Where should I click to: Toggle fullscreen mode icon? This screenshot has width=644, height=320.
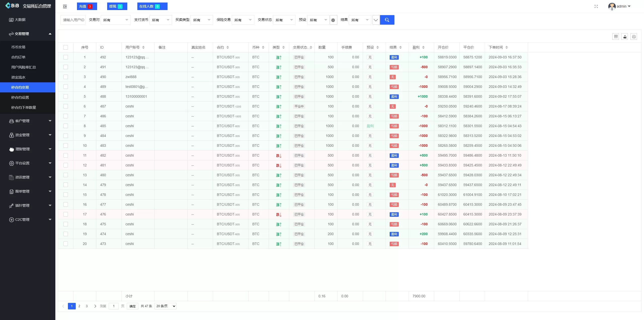596,7
